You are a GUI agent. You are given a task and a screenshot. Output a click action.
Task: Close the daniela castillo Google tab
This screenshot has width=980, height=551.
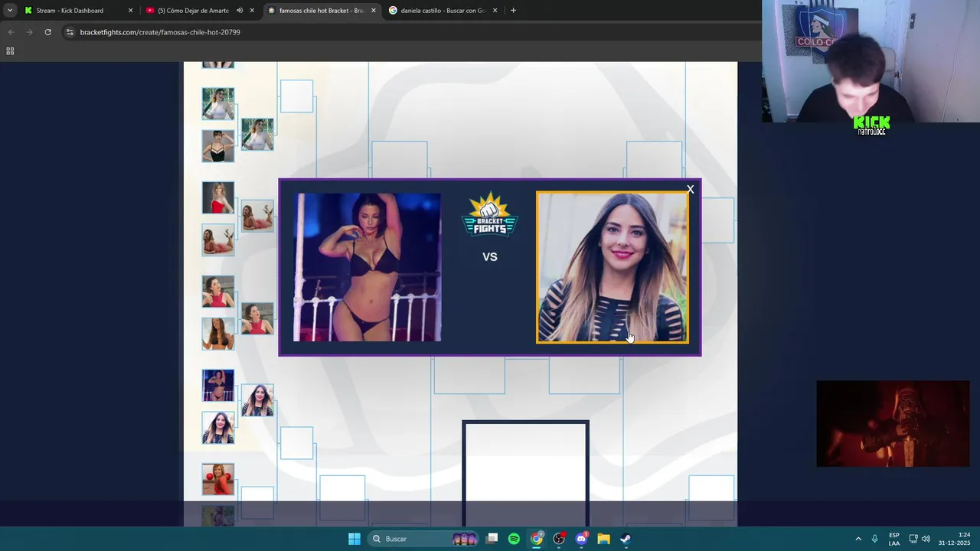coord(495,11)
